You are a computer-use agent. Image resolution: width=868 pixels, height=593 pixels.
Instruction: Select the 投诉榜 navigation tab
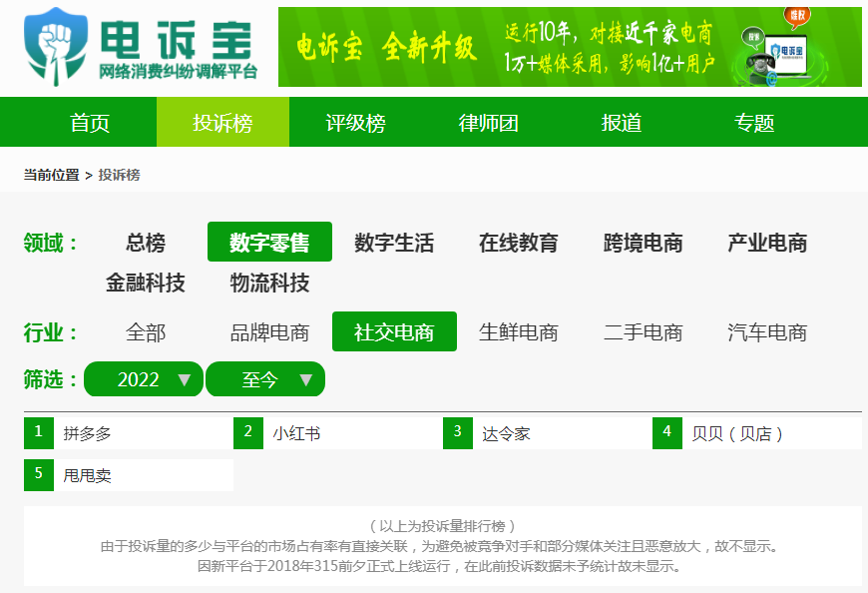[x=222, y=123]
